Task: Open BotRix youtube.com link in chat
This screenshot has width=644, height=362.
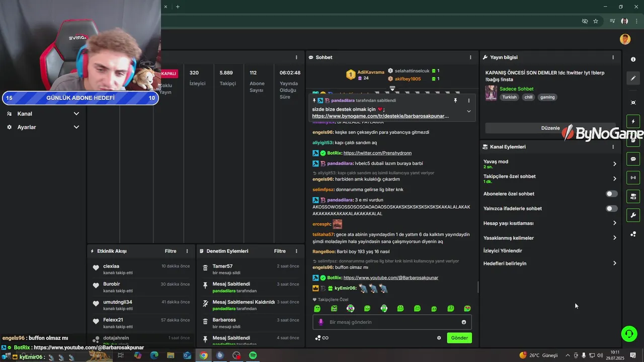Action: pos(390,278)
